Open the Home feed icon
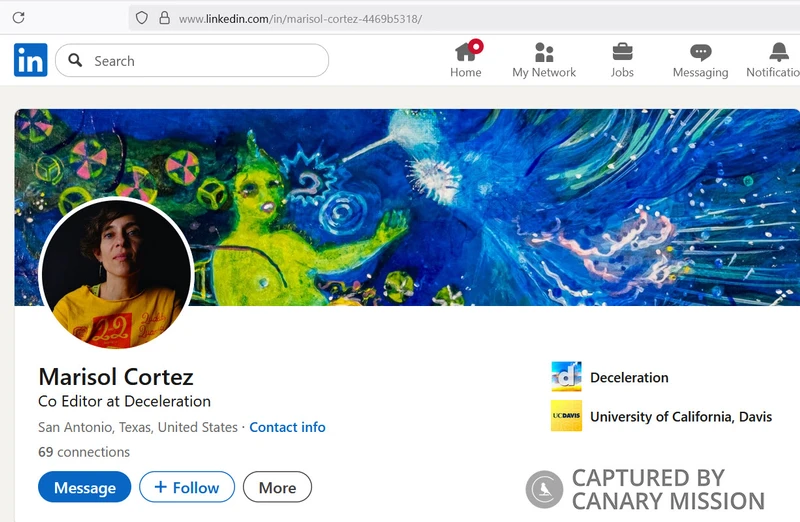Viewport: 800px width, 522px height. [465, 52]
